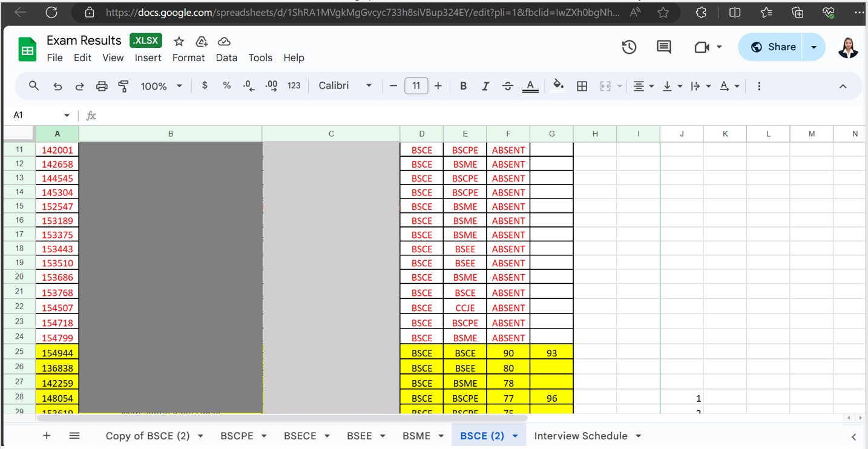Click the search menus magnifier icon
This screenshot has width=868, height=449.
pyautogui.click(x=34, y=86)
